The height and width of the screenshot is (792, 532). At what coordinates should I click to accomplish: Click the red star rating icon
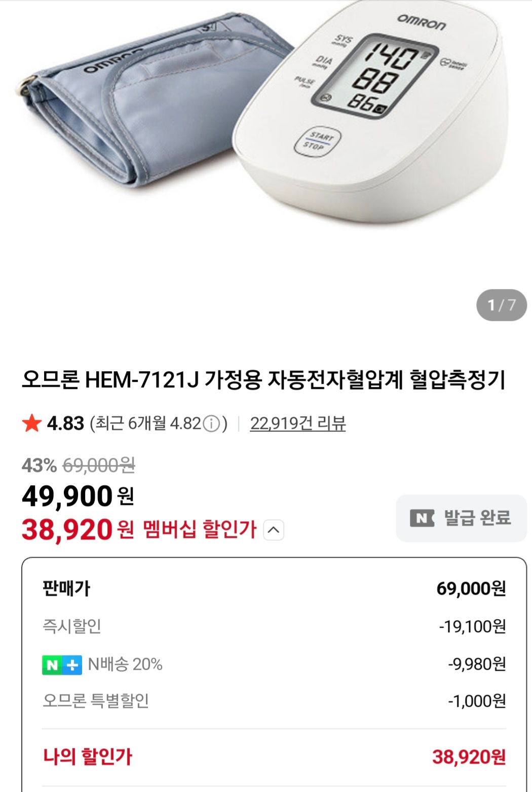[x=31, y=423]
